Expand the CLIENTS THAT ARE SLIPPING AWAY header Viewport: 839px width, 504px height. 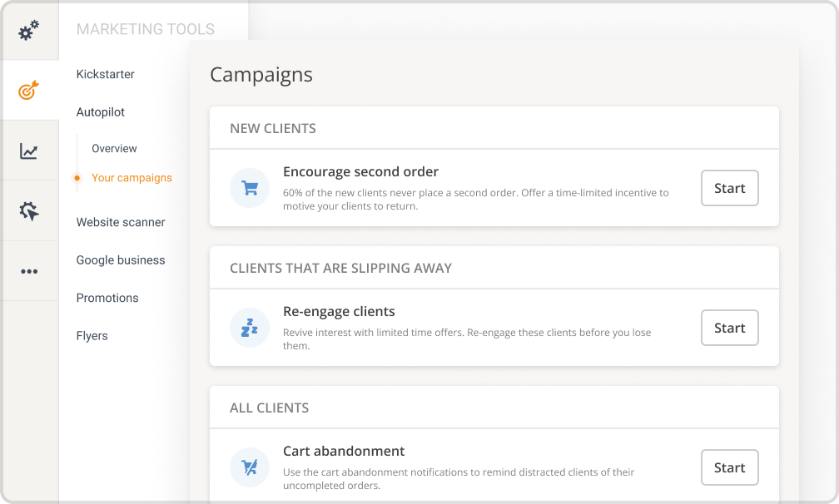pos(340,268)
